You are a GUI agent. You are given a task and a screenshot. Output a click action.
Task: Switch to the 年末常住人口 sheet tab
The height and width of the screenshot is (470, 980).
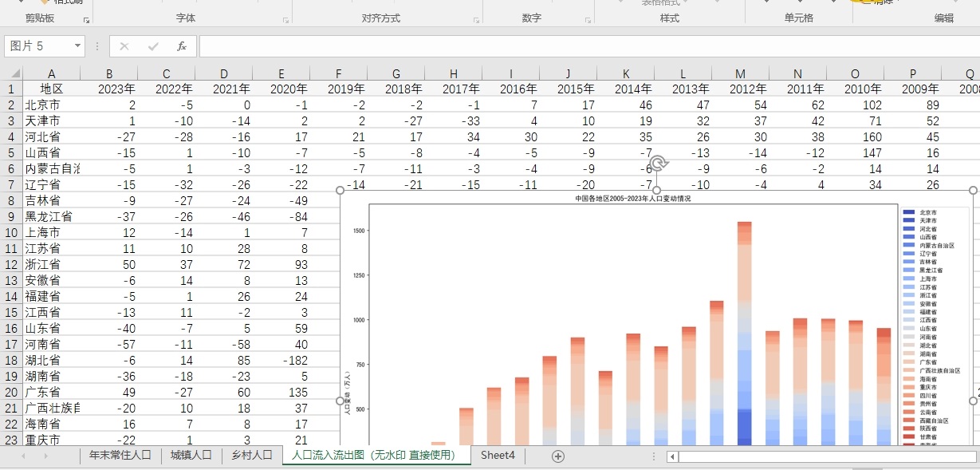tap(120, 456)
